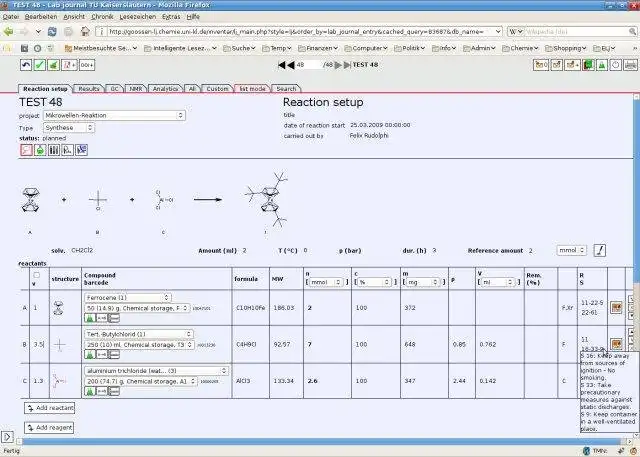
Task: Go to the Firefox home page icon
Action: click(85, 31)
